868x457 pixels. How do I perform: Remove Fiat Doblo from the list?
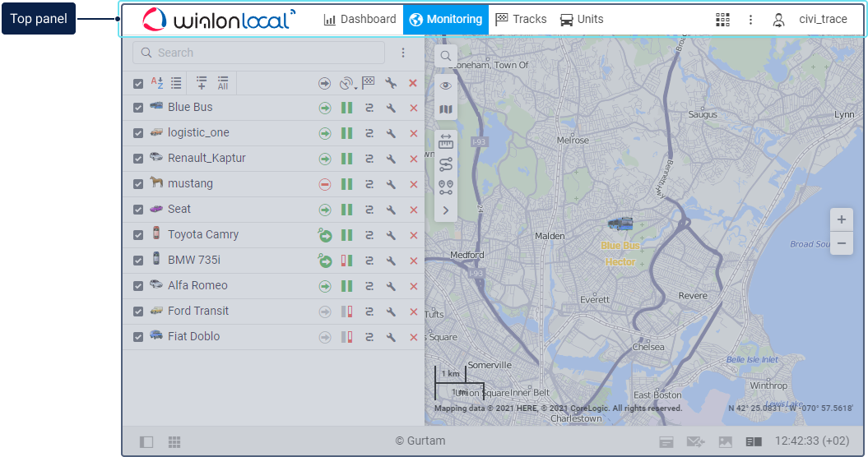[x=414, y=337]
